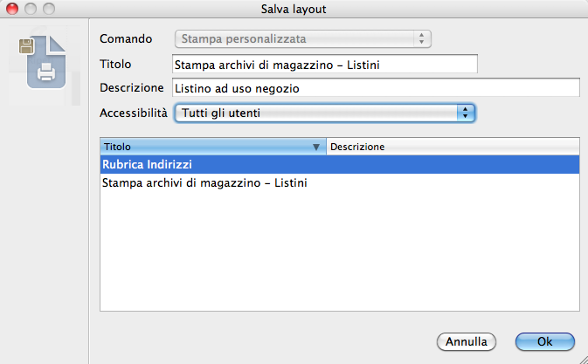Click the blue Accessibilità dropdown arrows
This screenshot has width=588, height=364.
pos(466,113)
